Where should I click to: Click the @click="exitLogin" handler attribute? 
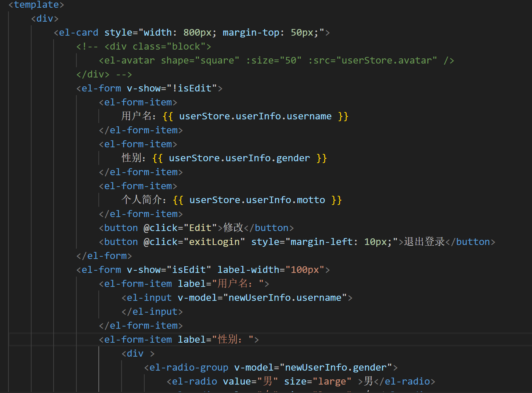[x=194, y=242]
